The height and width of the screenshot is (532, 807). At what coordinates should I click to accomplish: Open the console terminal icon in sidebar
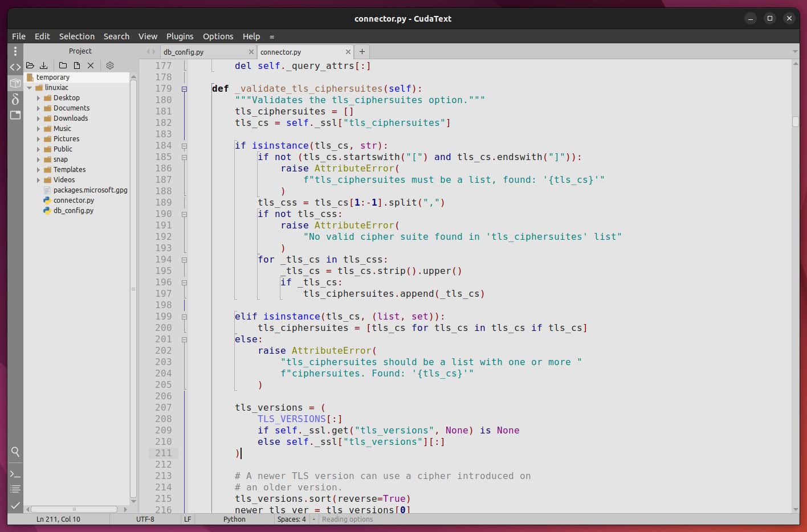pyautogui.click(x=15, y=473)
